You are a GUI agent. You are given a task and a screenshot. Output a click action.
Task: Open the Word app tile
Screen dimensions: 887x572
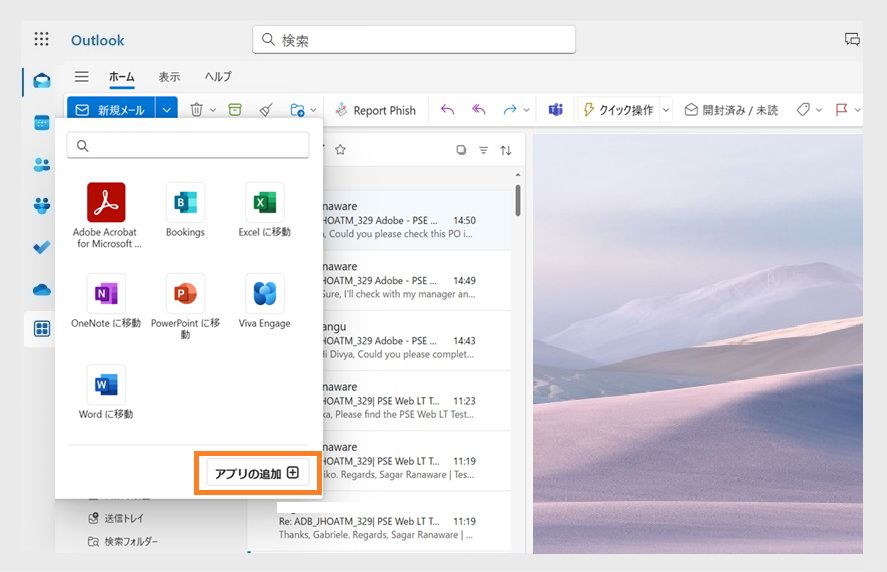tap(106, 392)
